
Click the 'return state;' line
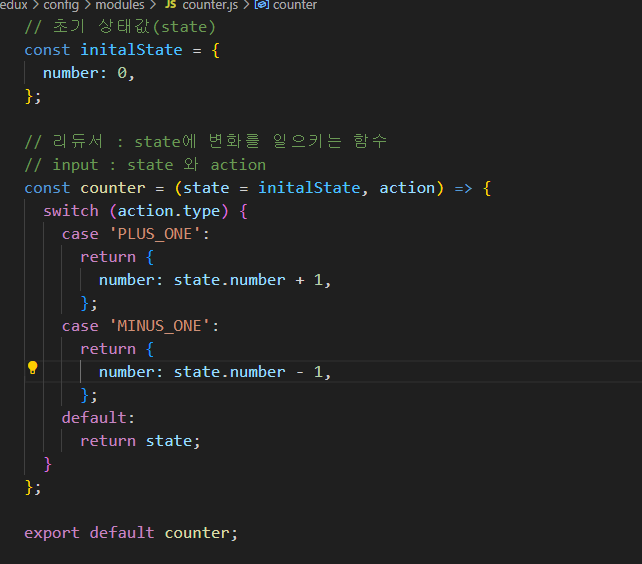140,441
